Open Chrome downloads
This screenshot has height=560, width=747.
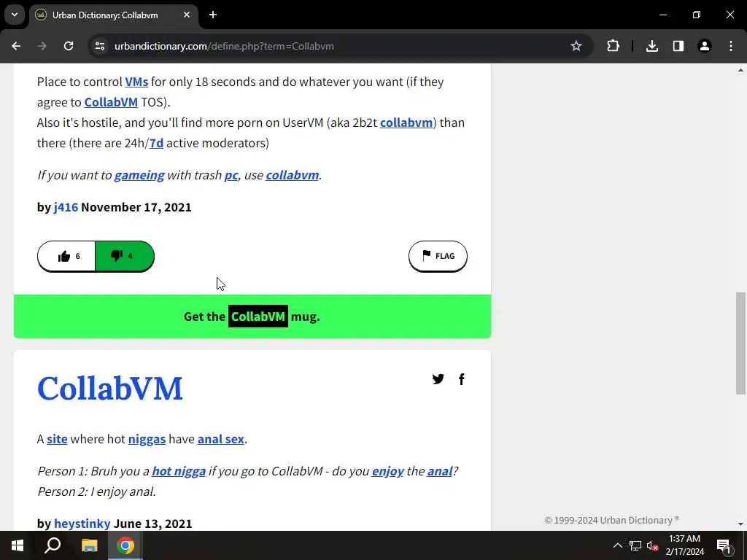coord(652,46)
